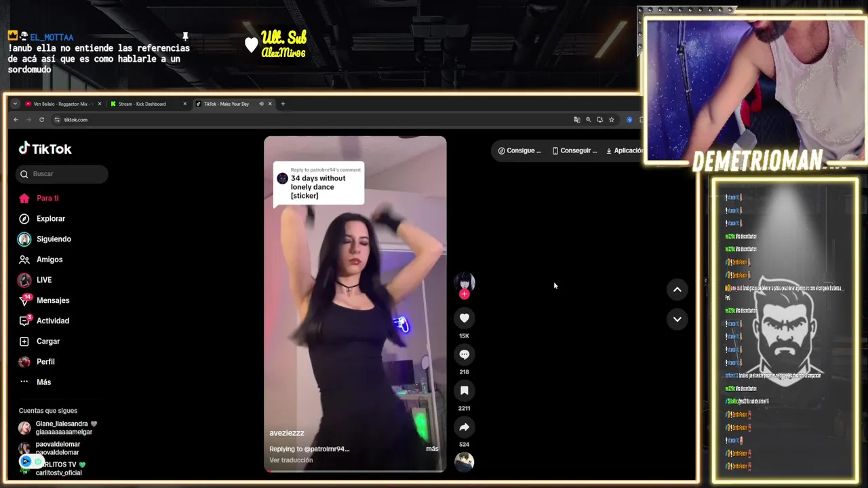This screenshot has width=868, height=488.
Task: Click the translate page icon
Action: point(577,120)
